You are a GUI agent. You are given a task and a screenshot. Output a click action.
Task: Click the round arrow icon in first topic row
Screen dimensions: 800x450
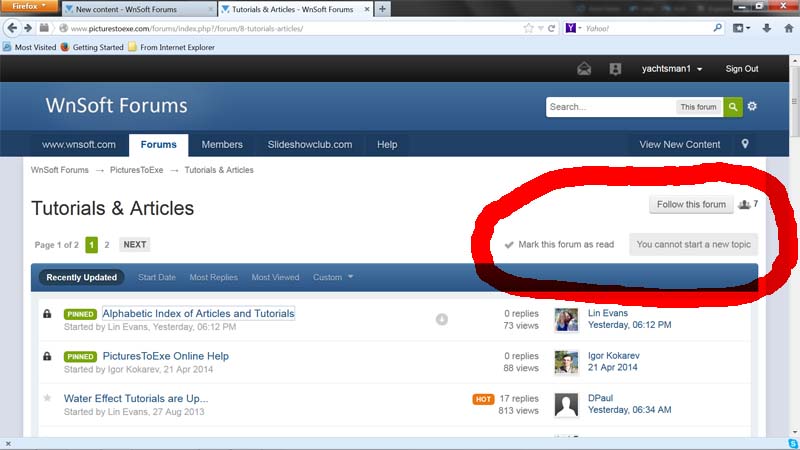click(x=442, y=320)
